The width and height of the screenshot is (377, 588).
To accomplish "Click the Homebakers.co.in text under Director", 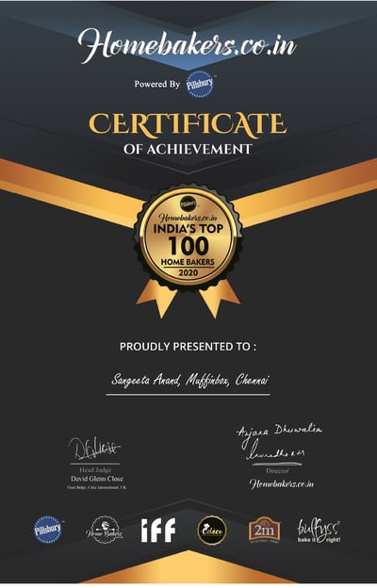I will coord(282,483).
